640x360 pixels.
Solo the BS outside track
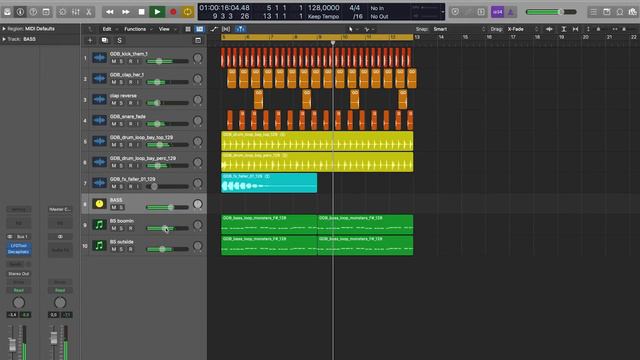122,249
